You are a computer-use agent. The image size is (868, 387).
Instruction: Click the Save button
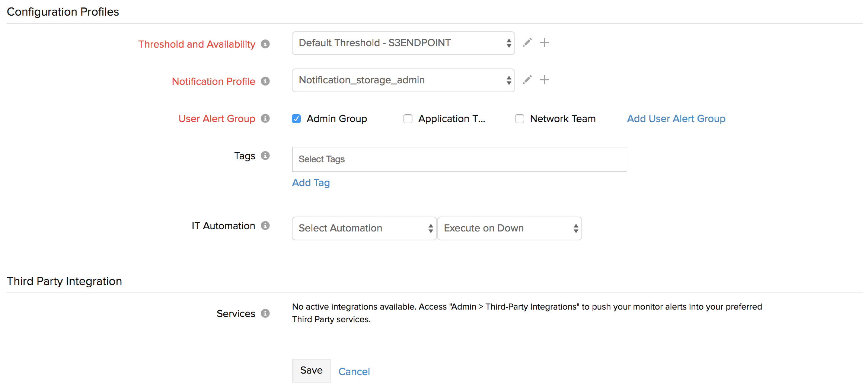[x=311, y=370]
